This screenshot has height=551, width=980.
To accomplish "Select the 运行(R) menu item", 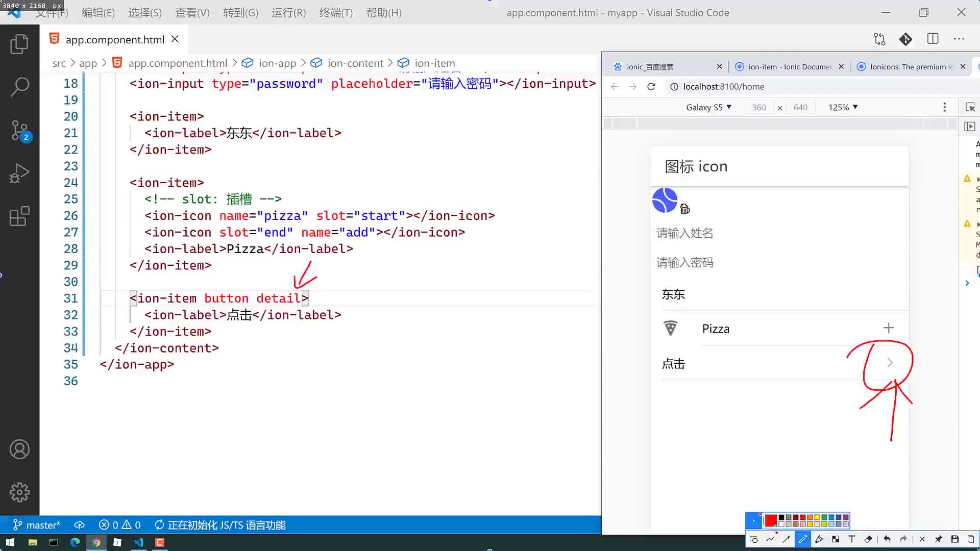I will [289, 12].
